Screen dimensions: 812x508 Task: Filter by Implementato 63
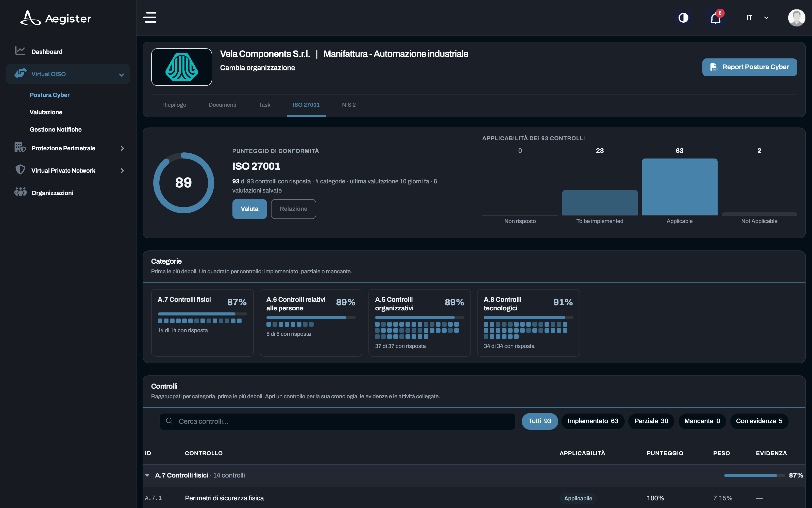click(x=593, y=421)
